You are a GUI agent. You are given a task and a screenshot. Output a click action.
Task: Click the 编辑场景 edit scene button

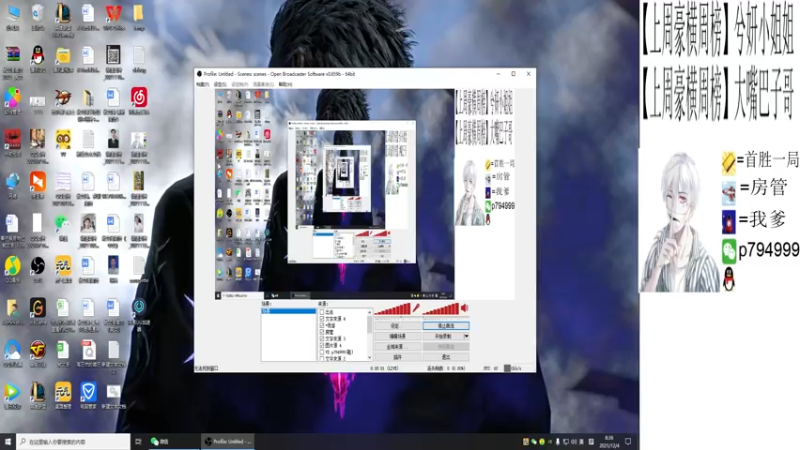(397, 336)
